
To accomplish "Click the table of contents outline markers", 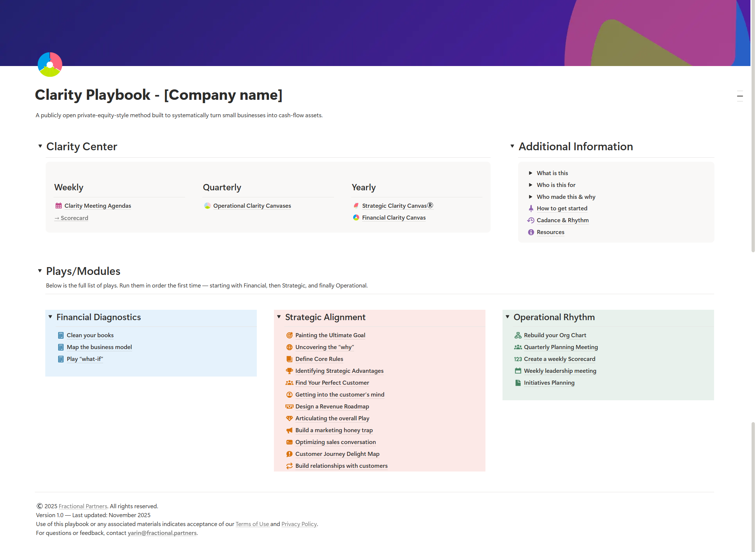I will [x=740, y=96].
